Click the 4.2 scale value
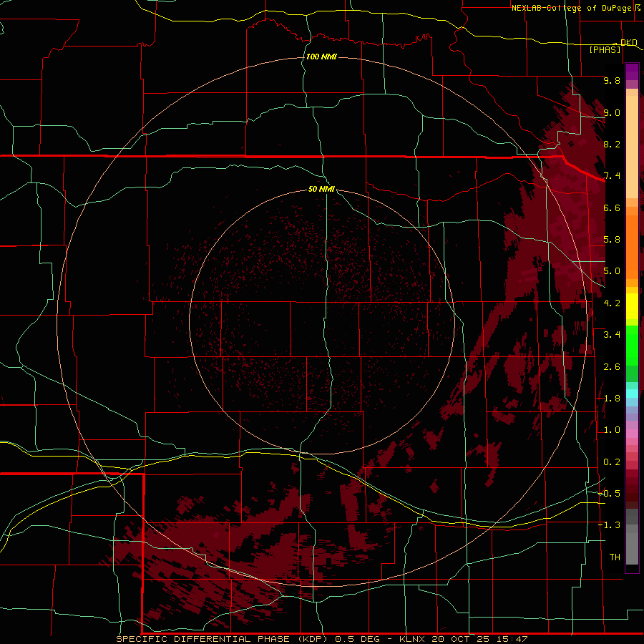 point(612,303)
